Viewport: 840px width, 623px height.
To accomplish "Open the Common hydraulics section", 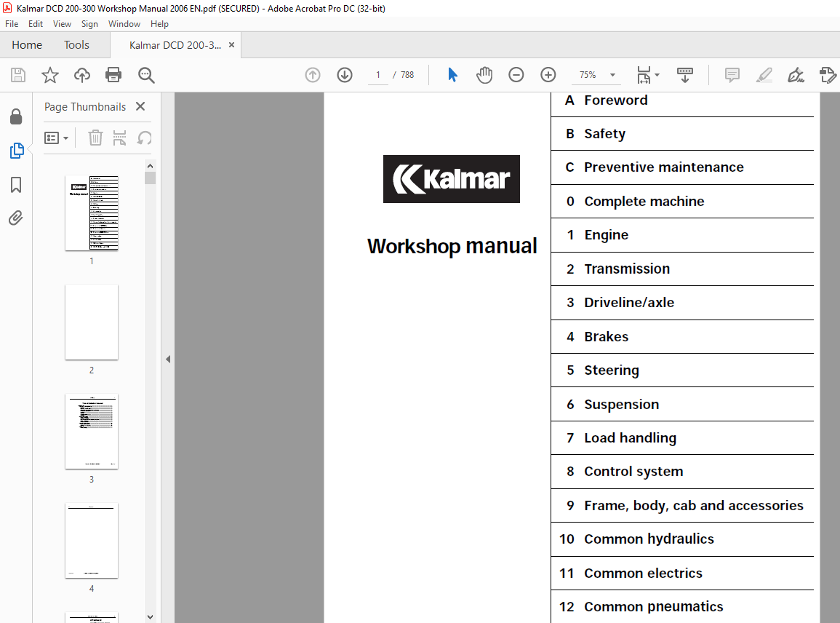I will click(x=649, y=539).
